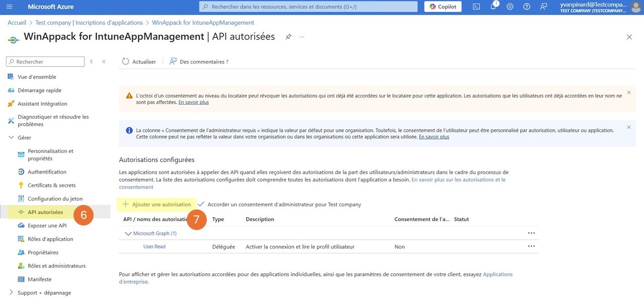Collapse the Gérer section
Viewport: 644px width, 305px height.
[x=10, y=137]
